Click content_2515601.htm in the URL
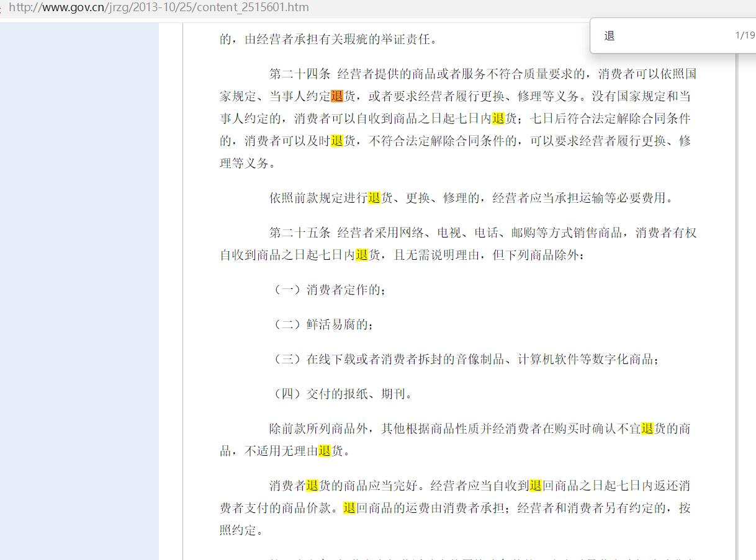 pos(258,8)
